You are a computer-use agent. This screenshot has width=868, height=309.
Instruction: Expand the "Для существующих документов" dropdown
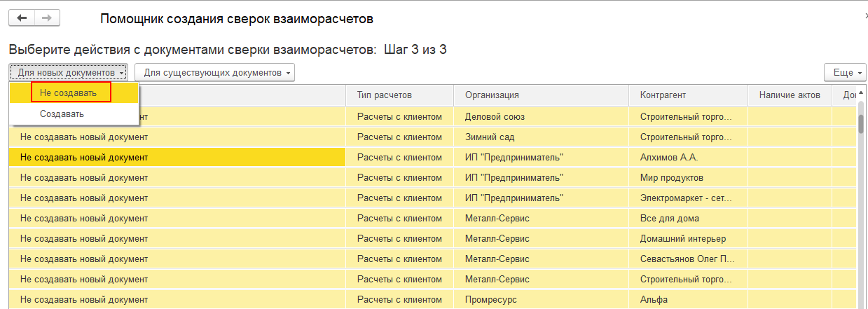point(214,73)
